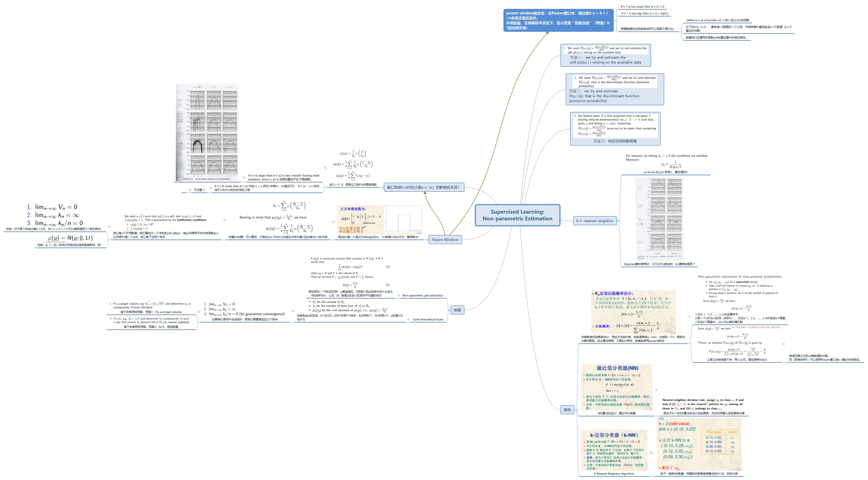Viewport: 868px width, 480px height.
Task: Select '构建Kn的窗' caption text
Action: (278, 237)
